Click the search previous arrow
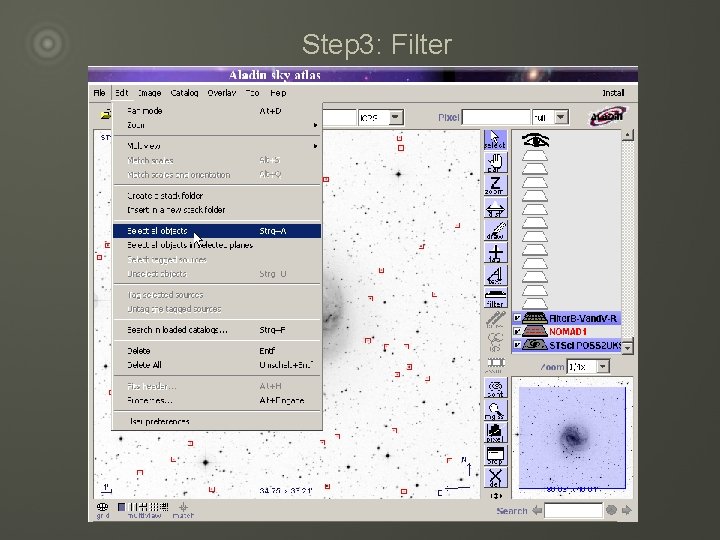 537,510
